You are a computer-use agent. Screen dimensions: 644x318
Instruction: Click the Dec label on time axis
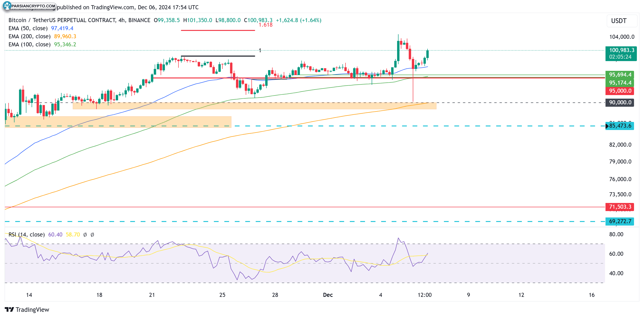tap(328, 295)
